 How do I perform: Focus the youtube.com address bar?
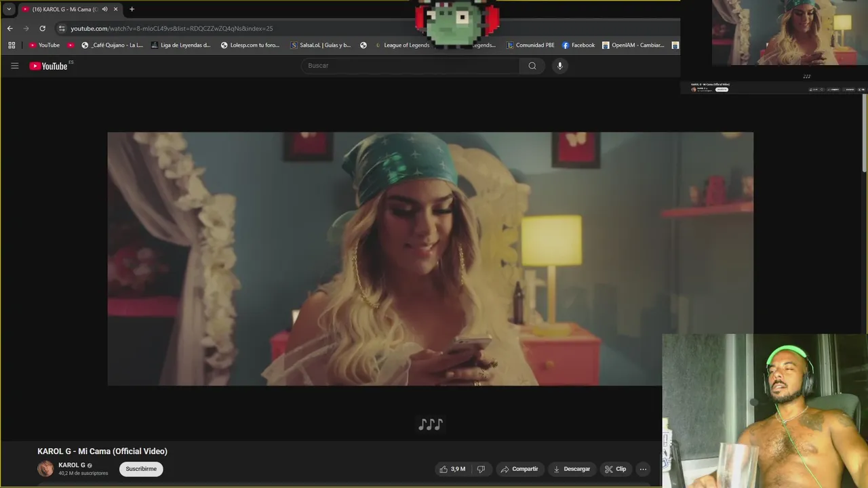pyautogui.click(x=172, y=28)
